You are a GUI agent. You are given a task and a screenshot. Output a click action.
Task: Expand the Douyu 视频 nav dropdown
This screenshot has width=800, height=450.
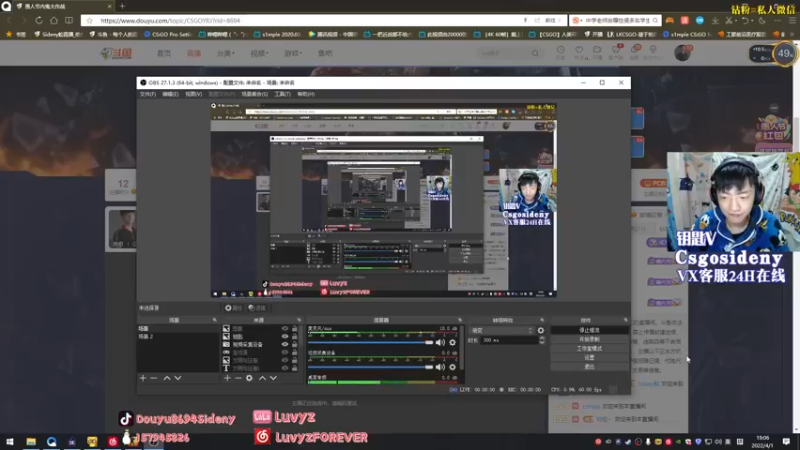coord(259,53)
